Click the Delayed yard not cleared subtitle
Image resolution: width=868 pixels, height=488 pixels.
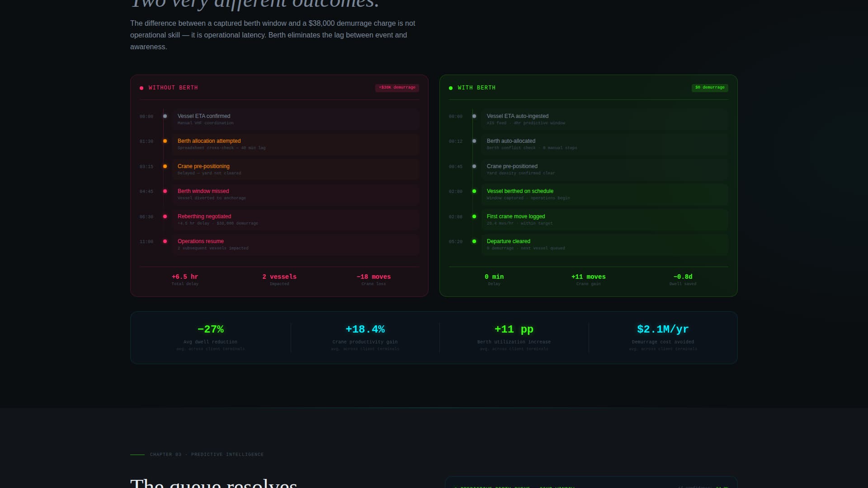[209, 174]
